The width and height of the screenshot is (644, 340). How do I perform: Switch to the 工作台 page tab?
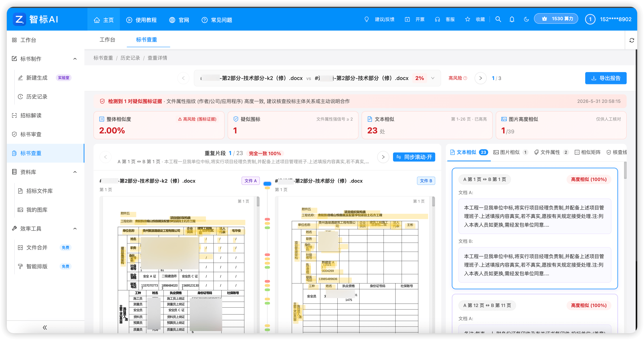coord(107,40)
